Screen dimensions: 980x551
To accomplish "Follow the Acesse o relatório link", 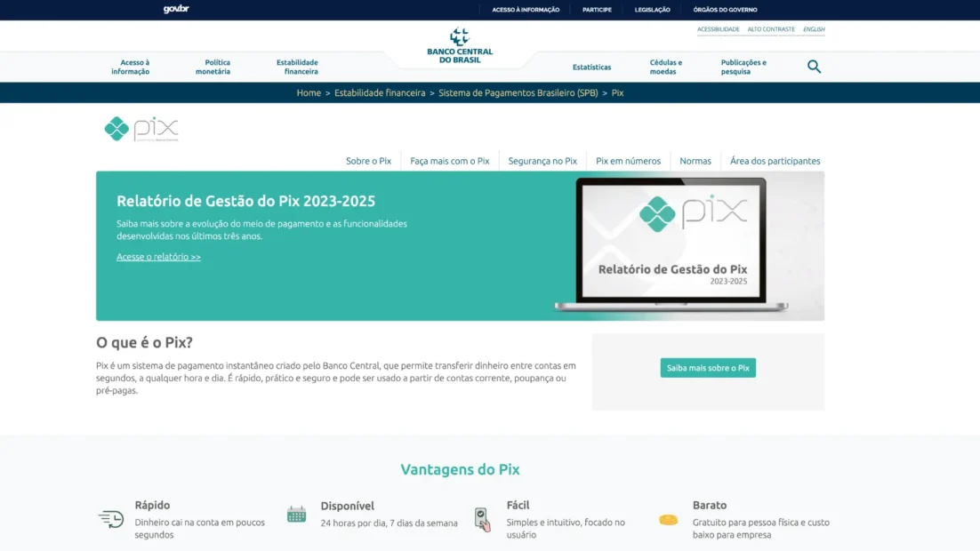I will coord(159,257).
